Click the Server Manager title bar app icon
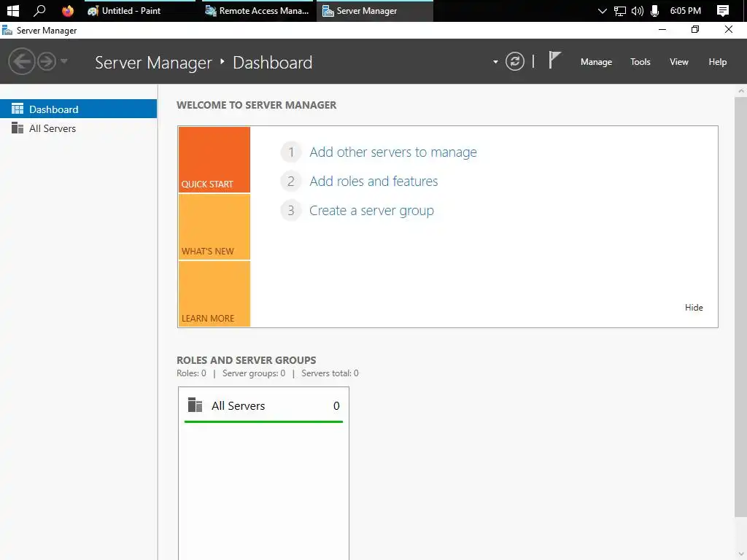The image size is (747, 560). tap(7, 31)
